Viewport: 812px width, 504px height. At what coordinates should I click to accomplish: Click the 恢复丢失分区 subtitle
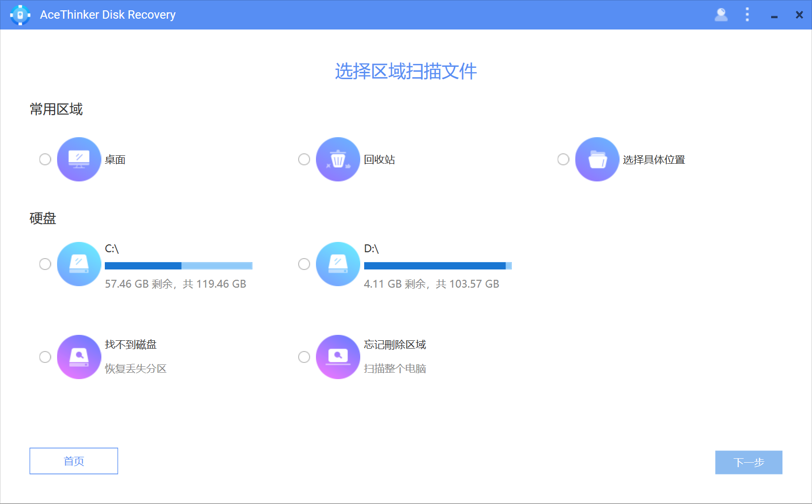pyautogui.click(x=136, y=369)
